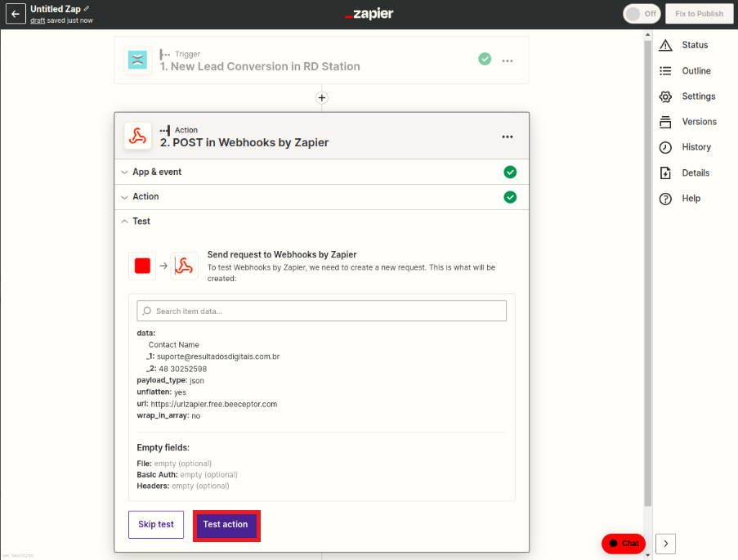Click the Skip test button
This screenshot has height=560, width=738.
(x=155, y=526)
